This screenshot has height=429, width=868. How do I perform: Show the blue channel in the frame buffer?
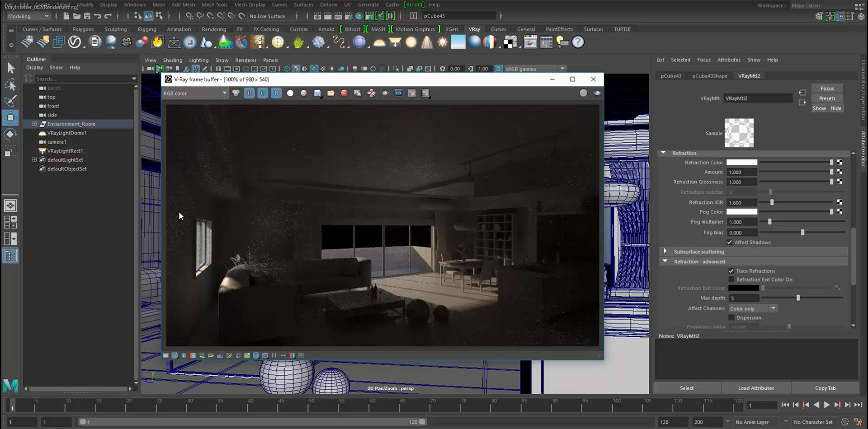click(276, 93)
